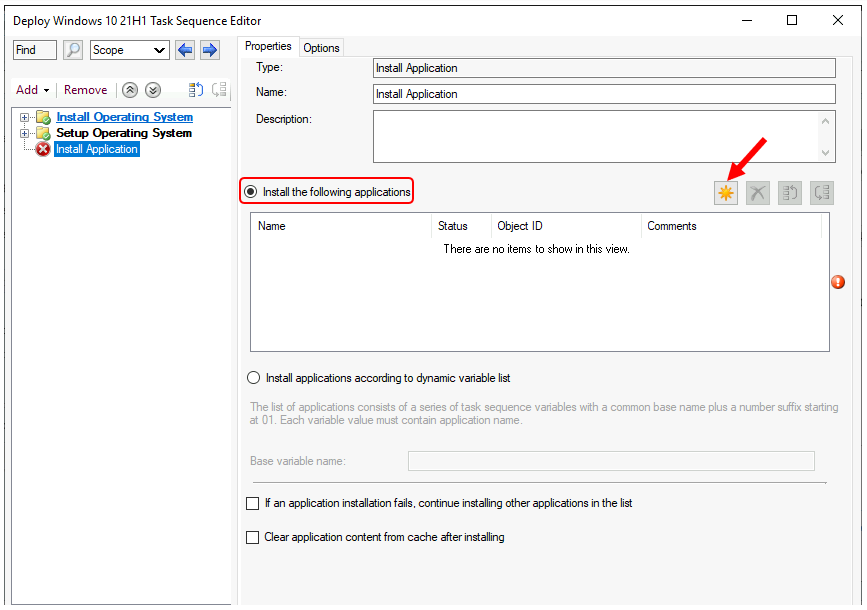The width and height of the screenshot is (867, 610).
Task: Click the Object ID column header
Action: coord(566,226)
